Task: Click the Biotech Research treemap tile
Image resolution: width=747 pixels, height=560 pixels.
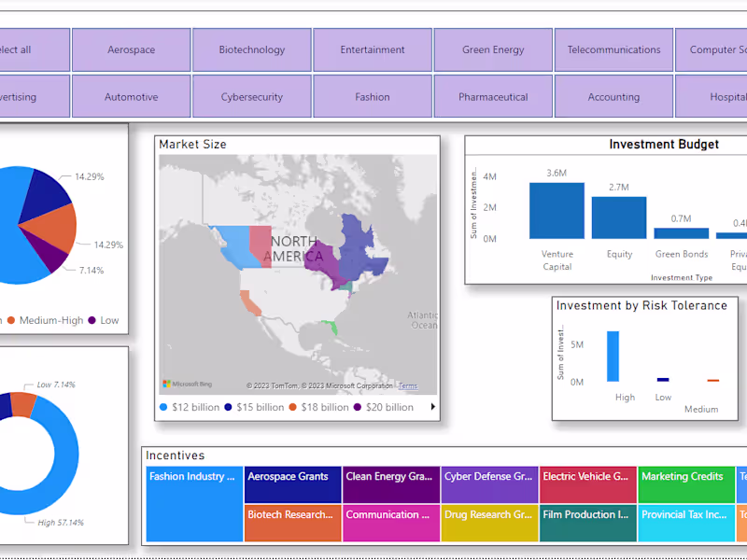Action: (x=292, y=523)
